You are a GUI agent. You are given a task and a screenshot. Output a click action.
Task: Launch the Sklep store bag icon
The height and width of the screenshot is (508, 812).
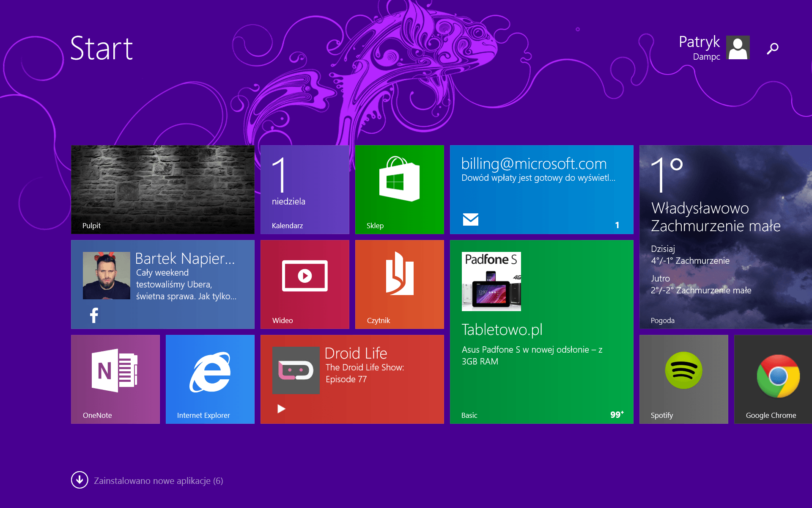tap(399, 179)
